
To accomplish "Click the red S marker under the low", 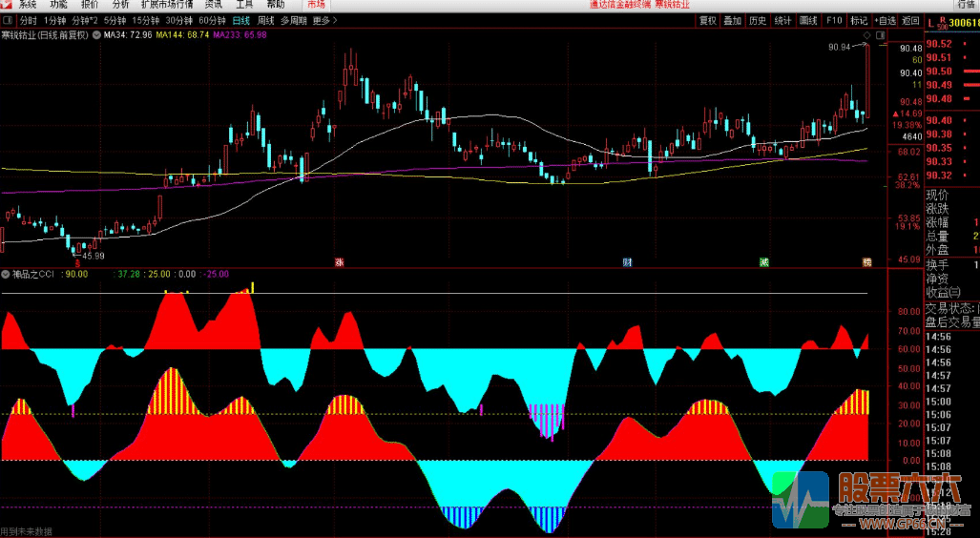I will (77, 263).
